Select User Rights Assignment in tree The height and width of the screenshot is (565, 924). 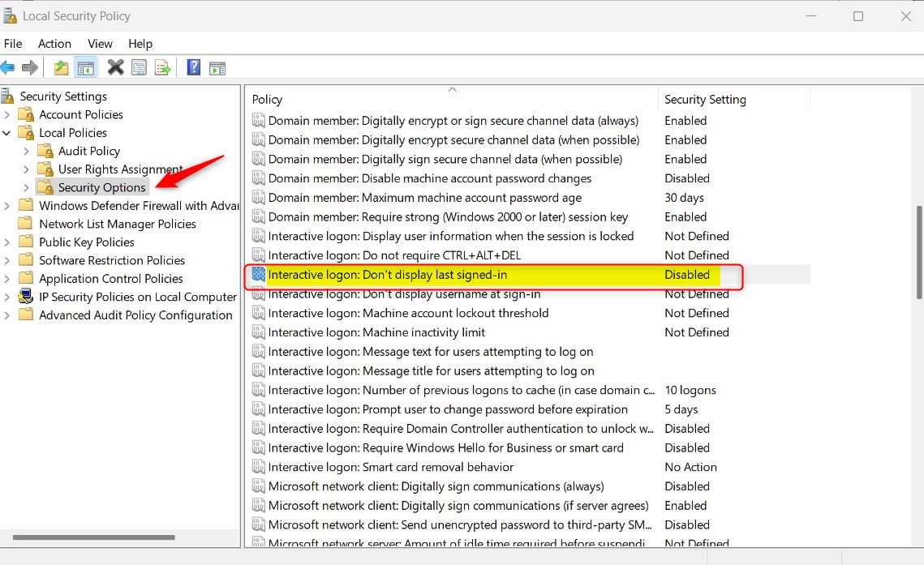tap(120, 169)
